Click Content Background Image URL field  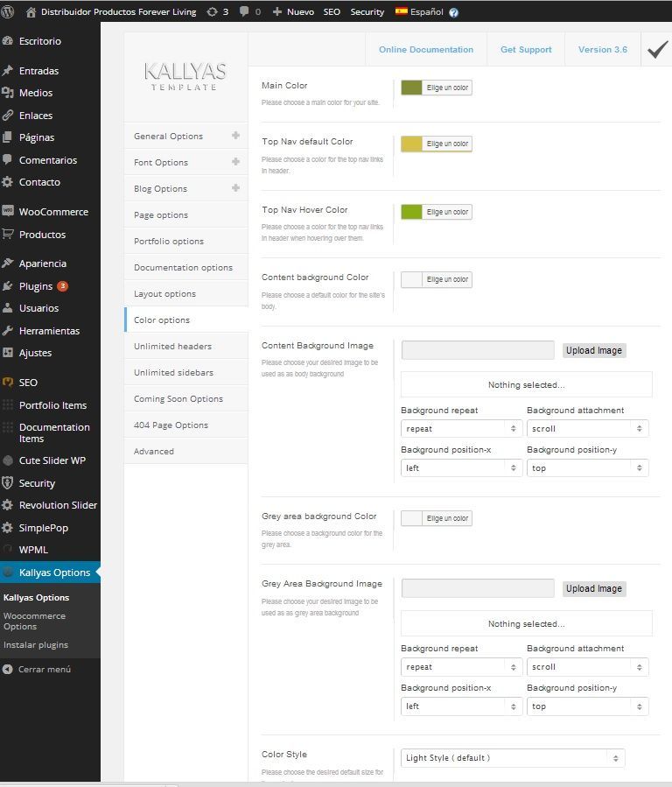pyautogui.click(x=478, y=350)
